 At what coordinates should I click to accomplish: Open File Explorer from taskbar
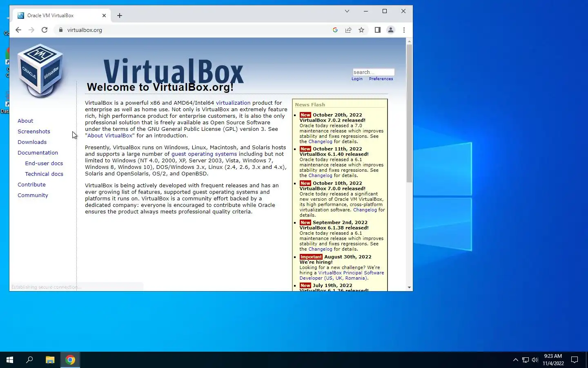click(50, 360)
